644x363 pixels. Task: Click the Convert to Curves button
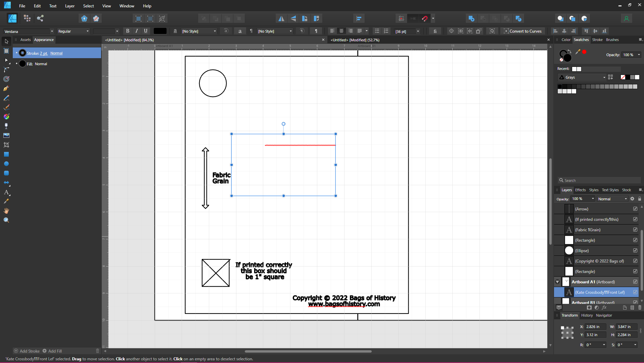[x=524, y=31]
